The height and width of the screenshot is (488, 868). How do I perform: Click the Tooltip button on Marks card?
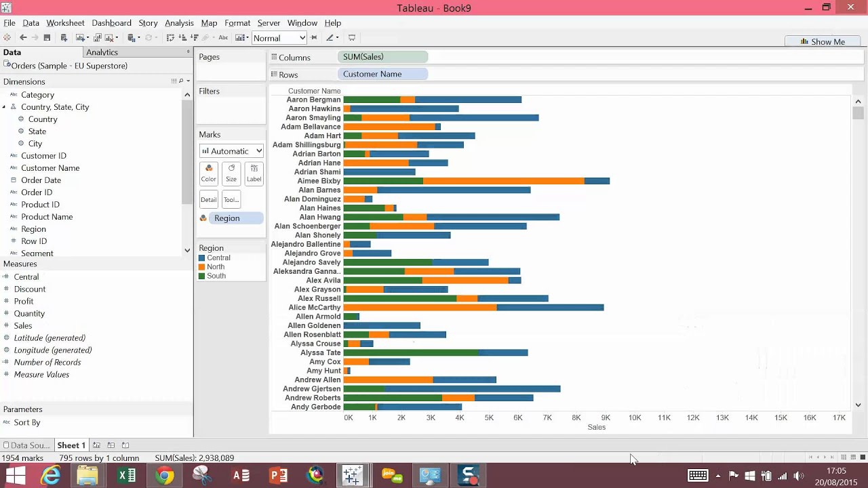point(231,199)
